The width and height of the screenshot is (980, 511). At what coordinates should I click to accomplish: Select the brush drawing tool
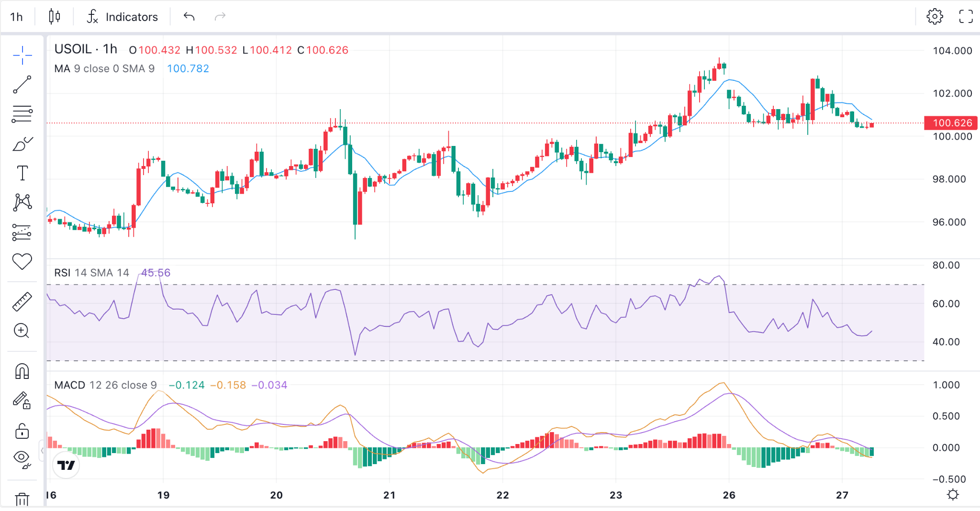tap(22, 144)
